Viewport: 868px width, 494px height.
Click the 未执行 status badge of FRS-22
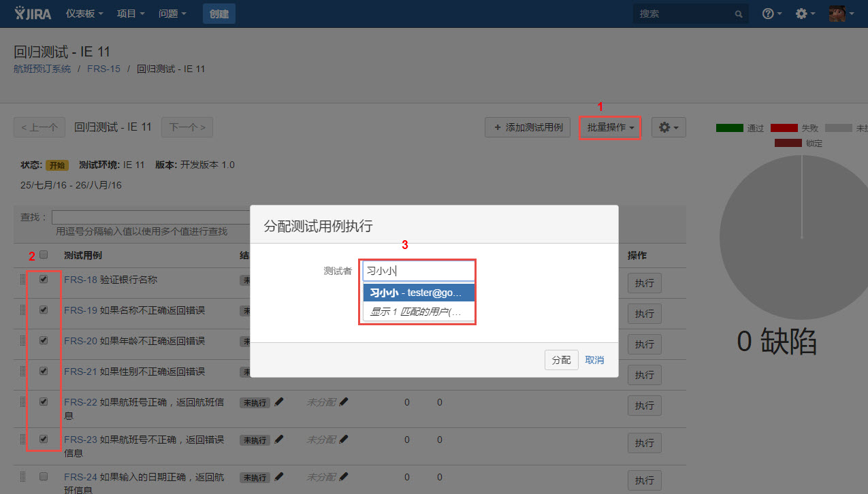[255, 403]
